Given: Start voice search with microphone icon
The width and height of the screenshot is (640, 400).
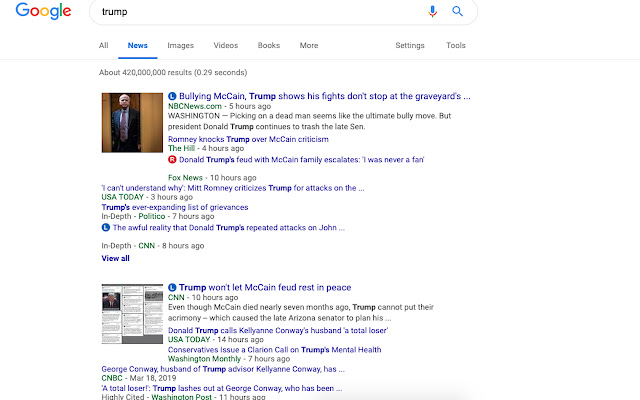Looking at the screenshot, I should click(x=433, y=11).
